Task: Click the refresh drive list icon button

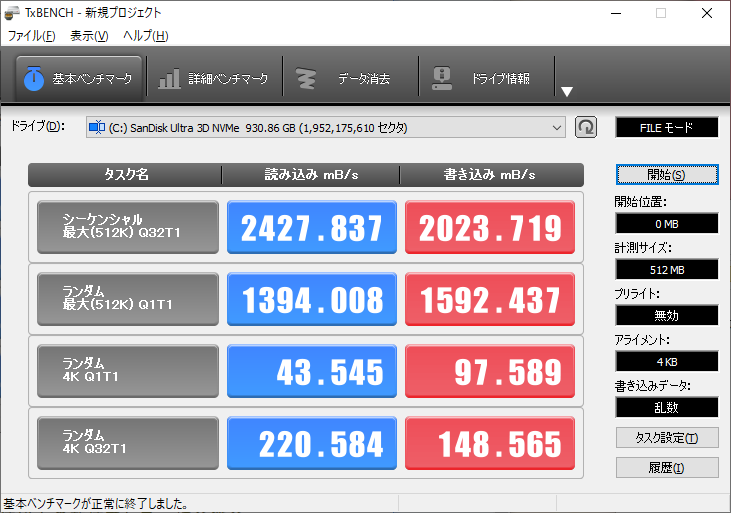Action: click(586, 127)
